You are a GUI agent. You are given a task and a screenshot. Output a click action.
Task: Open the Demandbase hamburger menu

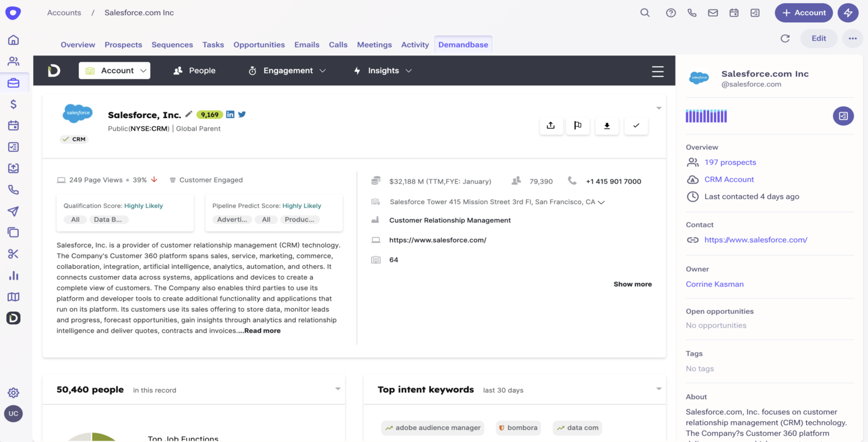click(657, 71)
